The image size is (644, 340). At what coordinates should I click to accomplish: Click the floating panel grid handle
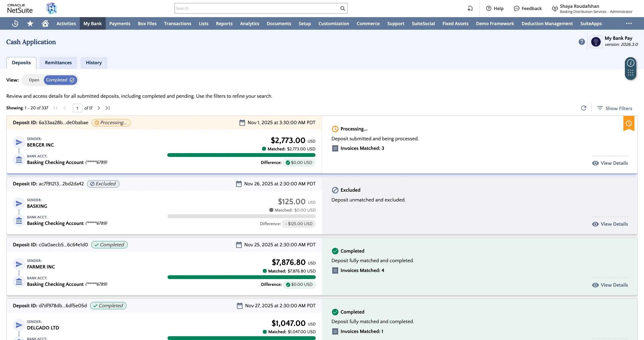(x=630, y=73)
